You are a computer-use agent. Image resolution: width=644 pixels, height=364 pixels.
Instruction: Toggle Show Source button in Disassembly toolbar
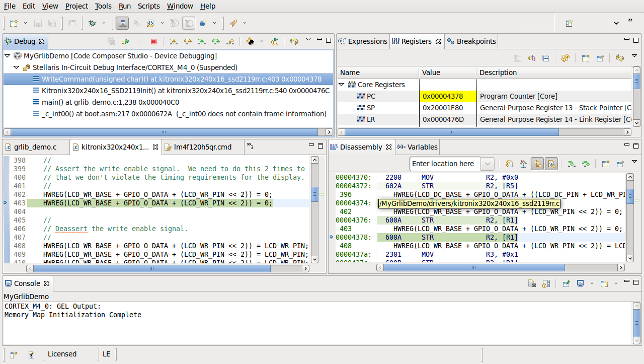click(x=551, y=164)
